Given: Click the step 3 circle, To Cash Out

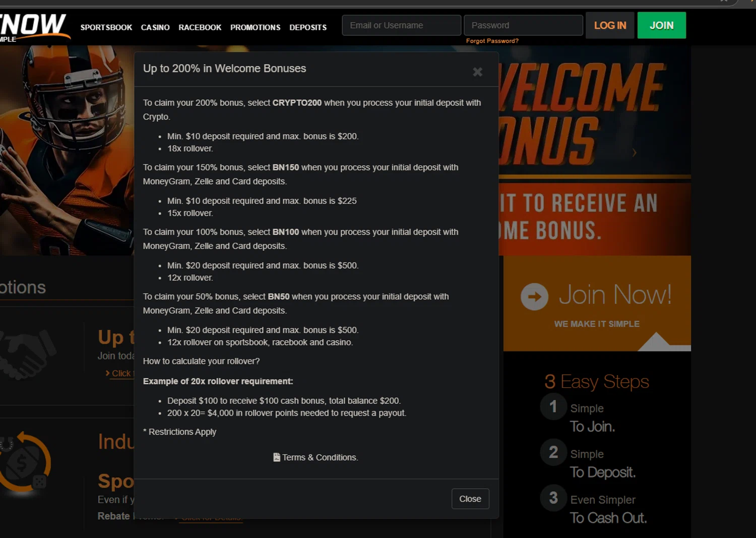Looking at the screenshot, I should coord(553,498).
